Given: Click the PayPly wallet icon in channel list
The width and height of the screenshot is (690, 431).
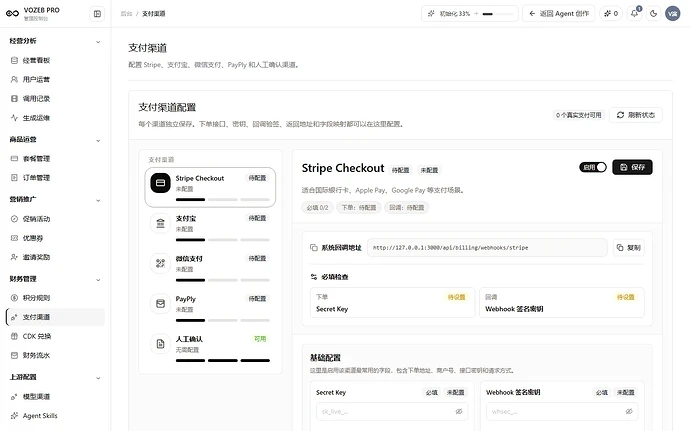Looking at the screenshot, I should point(161,303).
